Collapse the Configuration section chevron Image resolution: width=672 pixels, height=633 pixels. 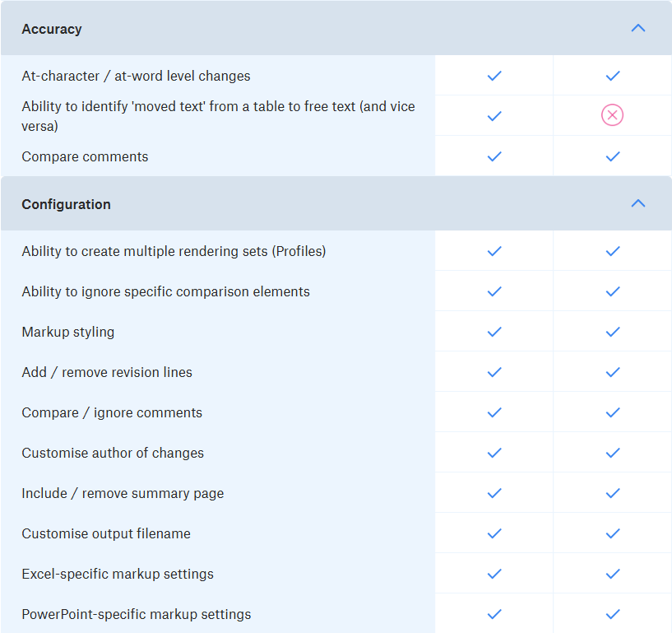click(638, 203)
